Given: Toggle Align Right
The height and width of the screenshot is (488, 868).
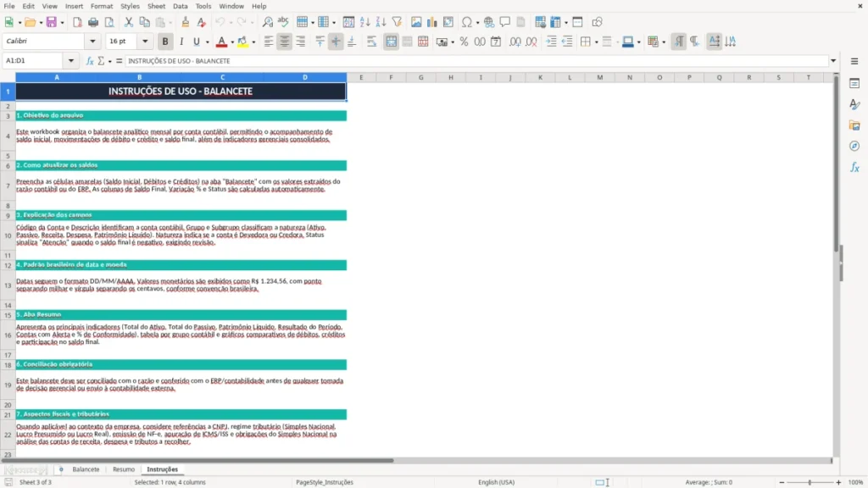Looking at the screenshot, I should (x=301, y=42).
